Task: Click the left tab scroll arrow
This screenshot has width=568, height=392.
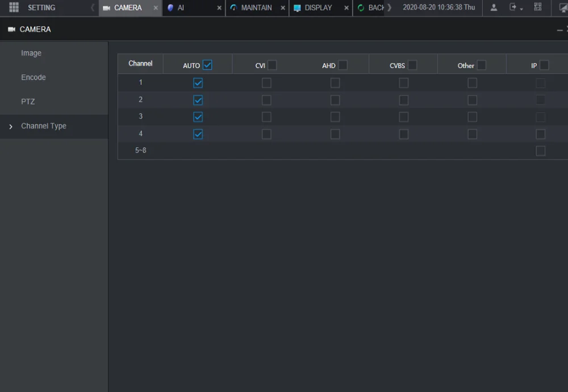Action: coord(93,7)
